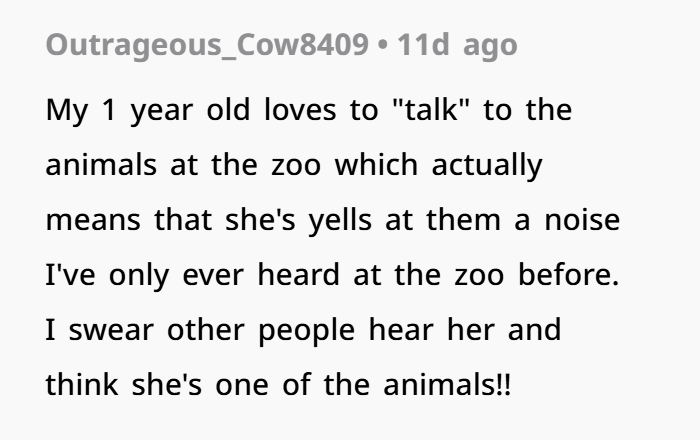This screenshot has height=440, width=700.
Task: Click the word "swear" in the fifth line
Action: tap(111, 330)
